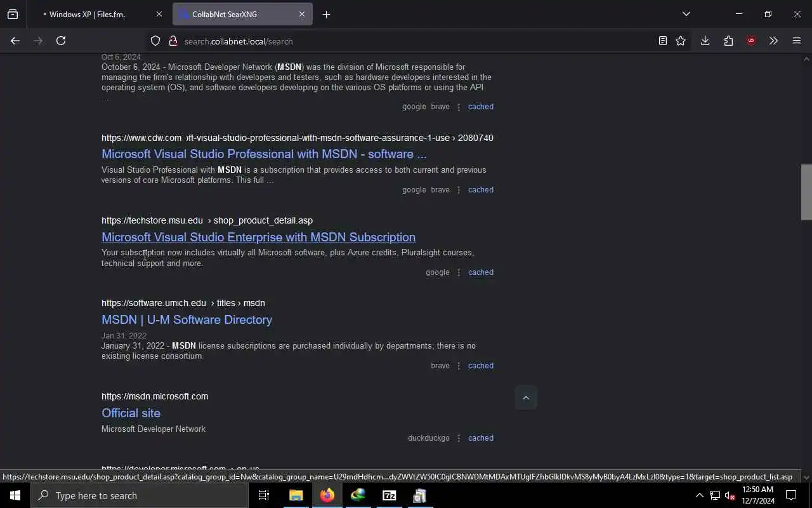Viewport: 812px width, 508px height.
Task: Open the Windows Start menu
Action: (15, 495)
